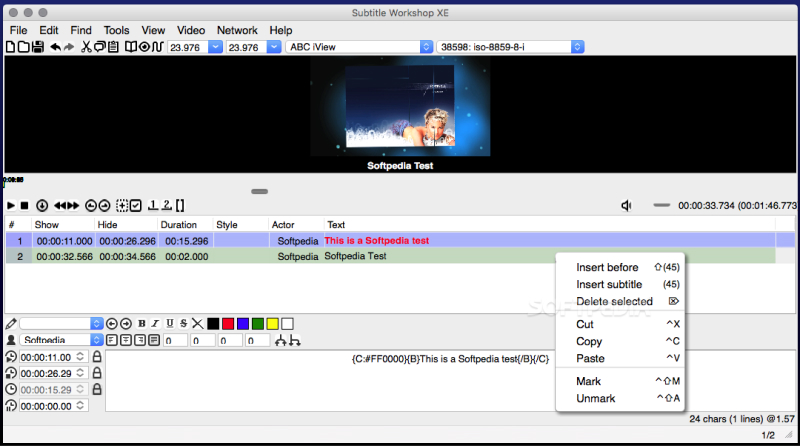Save with the floppy disk icon
800x446 pixels.
click(x=38, y=47)
